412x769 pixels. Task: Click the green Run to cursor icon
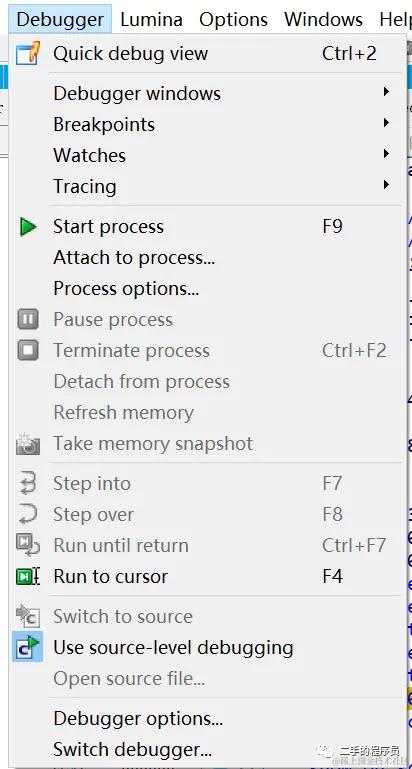pyautogui.click(x=28, y=576)
